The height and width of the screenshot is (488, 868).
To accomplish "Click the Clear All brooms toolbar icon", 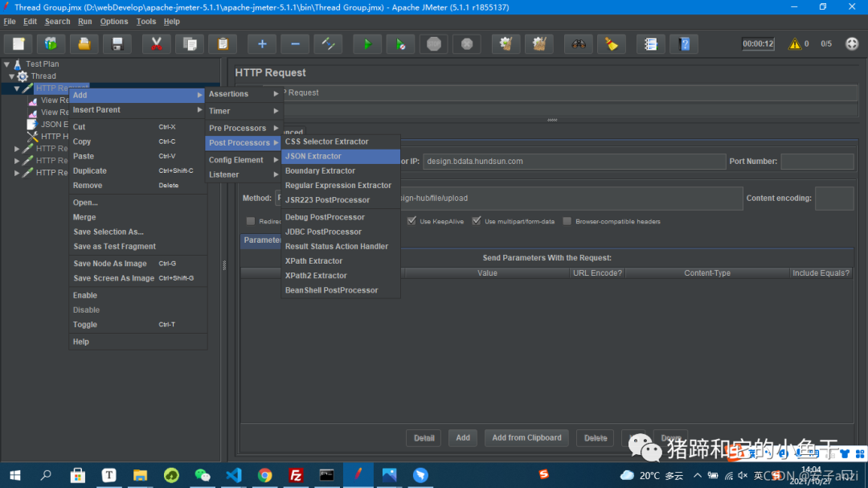I will click(x=539, y=43).
